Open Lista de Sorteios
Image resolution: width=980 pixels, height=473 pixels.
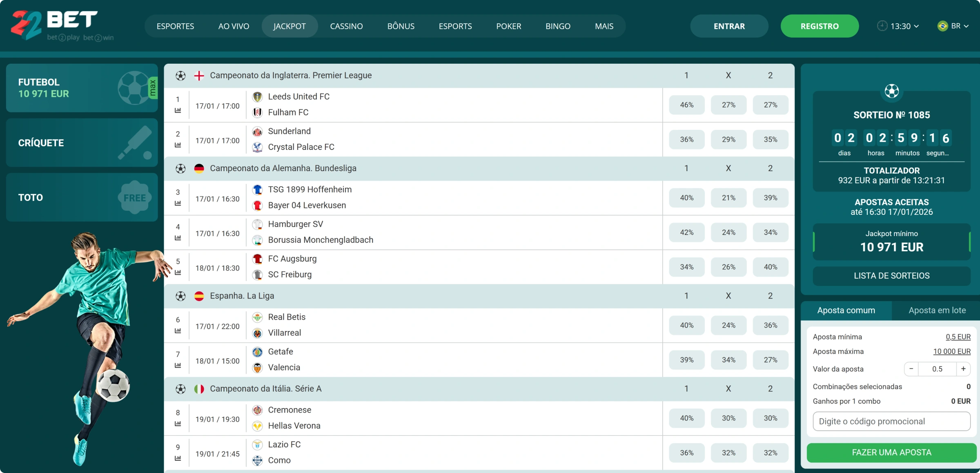pos(891,276)
